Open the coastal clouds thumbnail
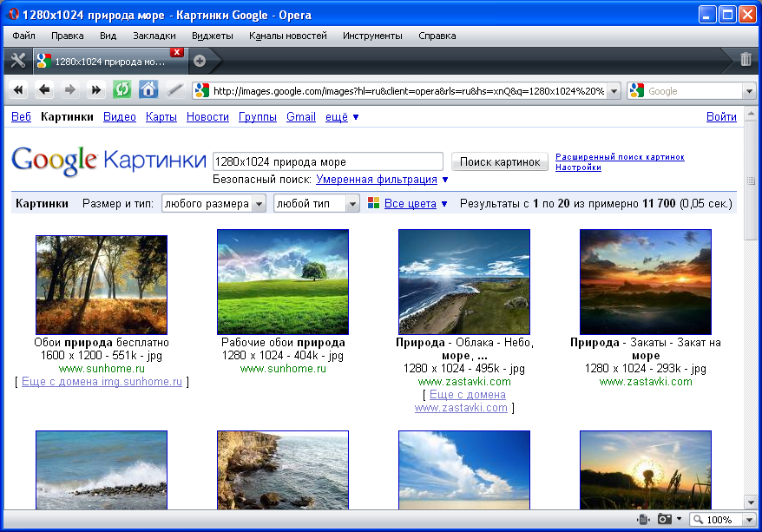The height and width of the screenshot is (532, 762). (x=464, y=282)
